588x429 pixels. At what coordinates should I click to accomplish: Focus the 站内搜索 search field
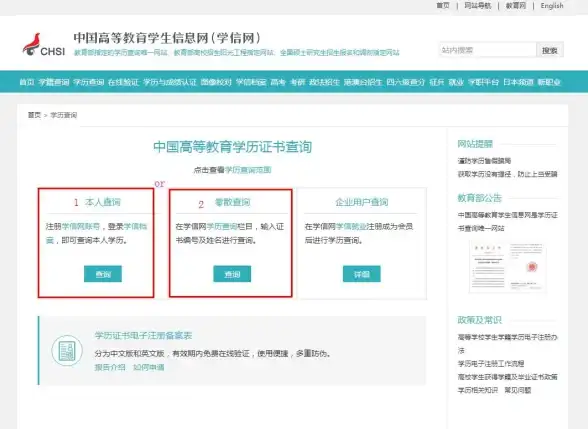pyautogui.click(x=488, y=50)
